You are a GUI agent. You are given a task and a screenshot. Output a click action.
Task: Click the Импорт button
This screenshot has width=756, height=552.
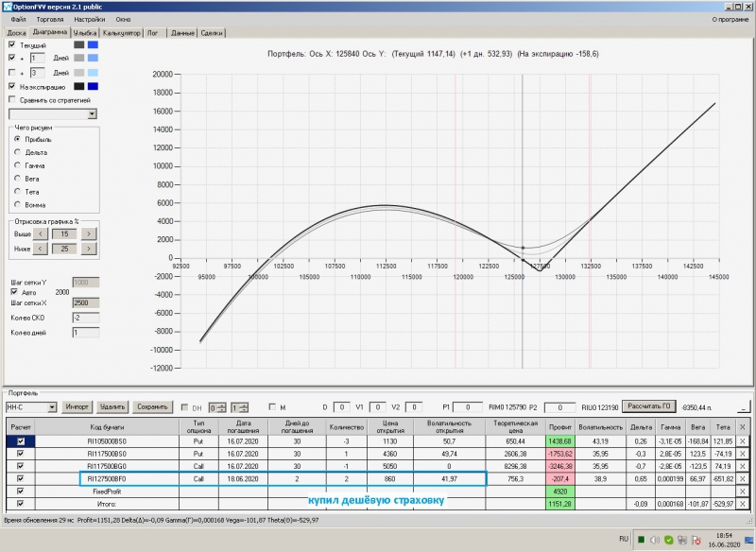(x=78, y=406)
